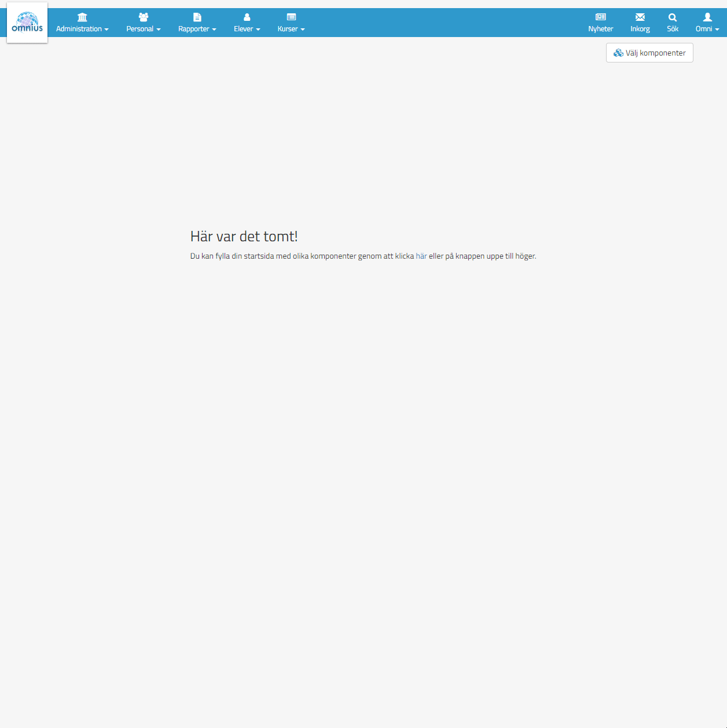Open the Inkorg envelope icon
The height and width of the screenshot is (728, 727).
640,17
